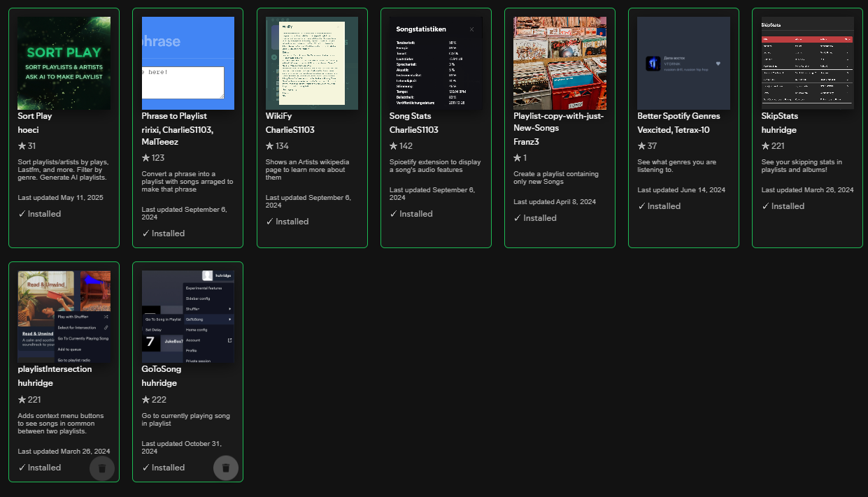Click the star icon on the Sort Play card
Screen dimensions: 868x497
click(22, 146)
